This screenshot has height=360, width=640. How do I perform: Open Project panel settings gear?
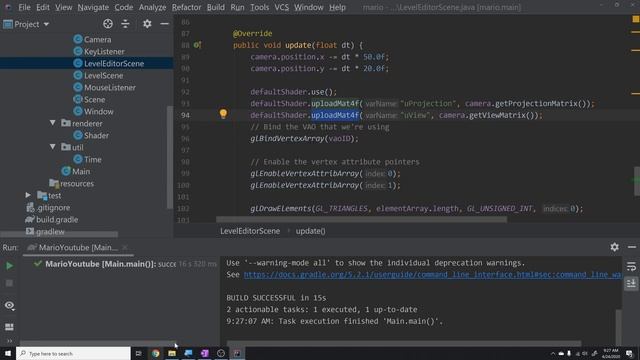(147, 24)
